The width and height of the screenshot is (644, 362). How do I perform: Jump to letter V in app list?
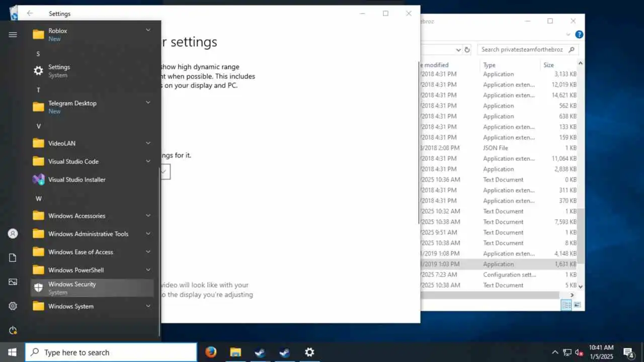[x=38, y=126]
